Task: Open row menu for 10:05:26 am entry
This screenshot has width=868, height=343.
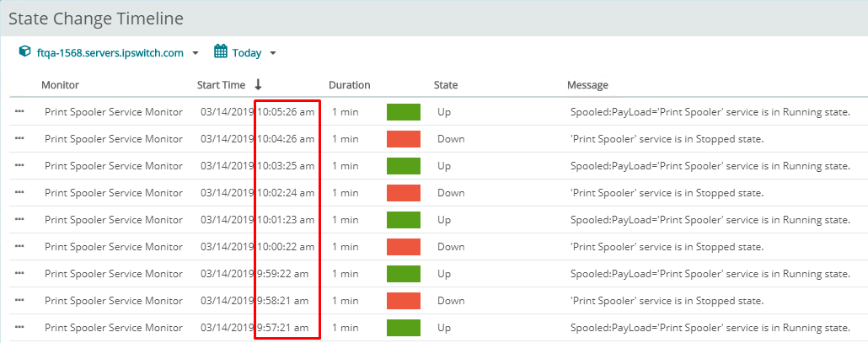Action: click(19, 112)
